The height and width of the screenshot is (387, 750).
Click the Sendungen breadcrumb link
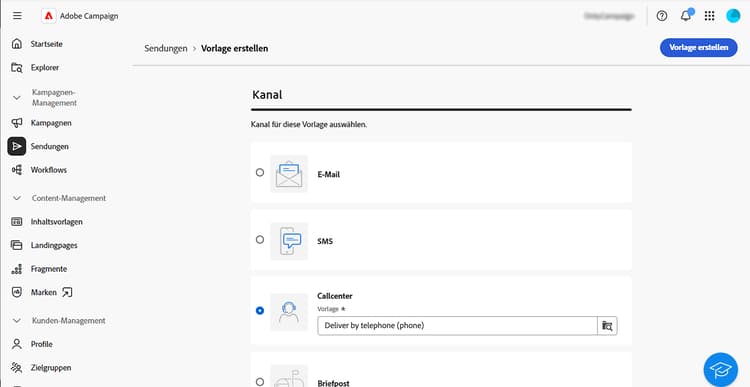point(166,48)
